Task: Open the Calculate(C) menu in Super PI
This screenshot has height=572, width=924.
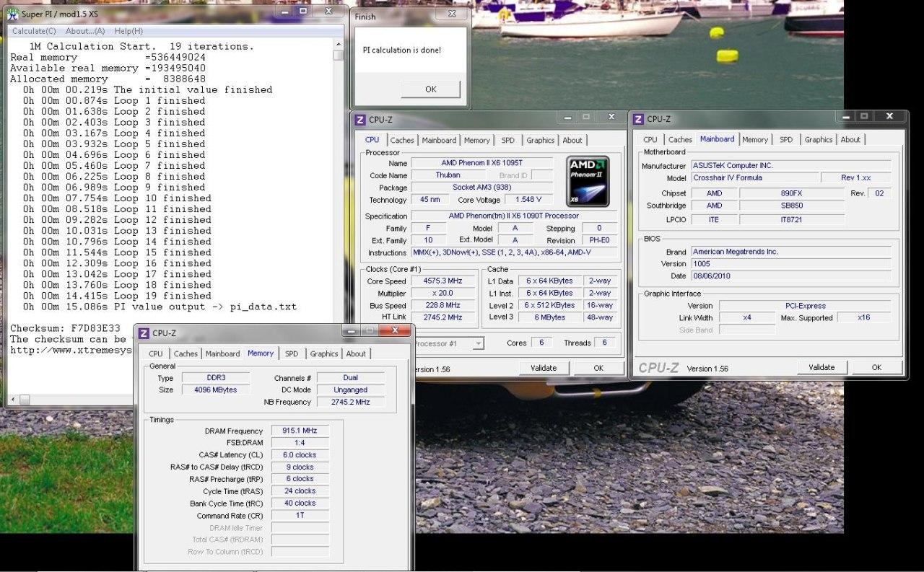Action: pyautogui.click(x=34, y=31)
